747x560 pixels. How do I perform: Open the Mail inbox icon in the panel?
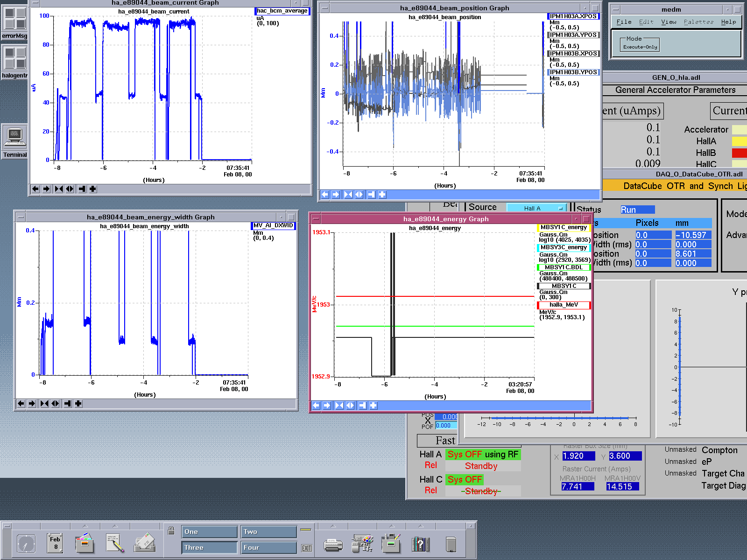pos(144,544)
